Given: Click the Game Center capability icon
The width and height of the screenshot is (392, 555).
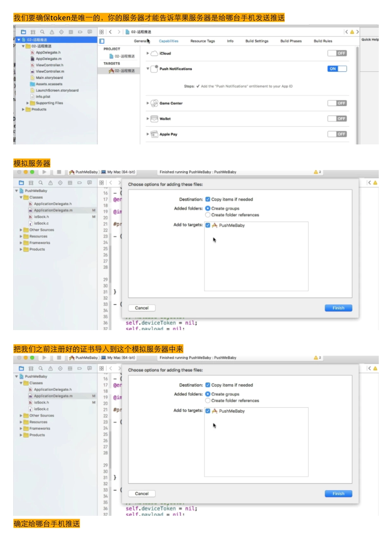Looking at the screenshot, I should [x=154, y=103].
